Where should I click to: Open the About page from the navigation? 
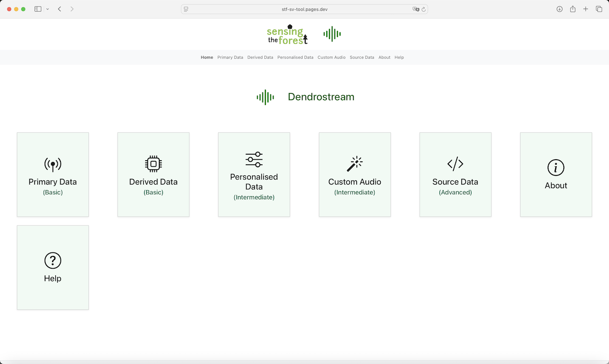(384, 57)
